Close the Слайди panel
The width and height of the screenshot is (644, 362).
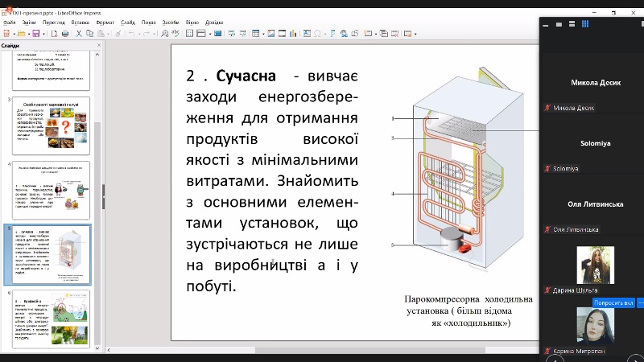[100, 45]
